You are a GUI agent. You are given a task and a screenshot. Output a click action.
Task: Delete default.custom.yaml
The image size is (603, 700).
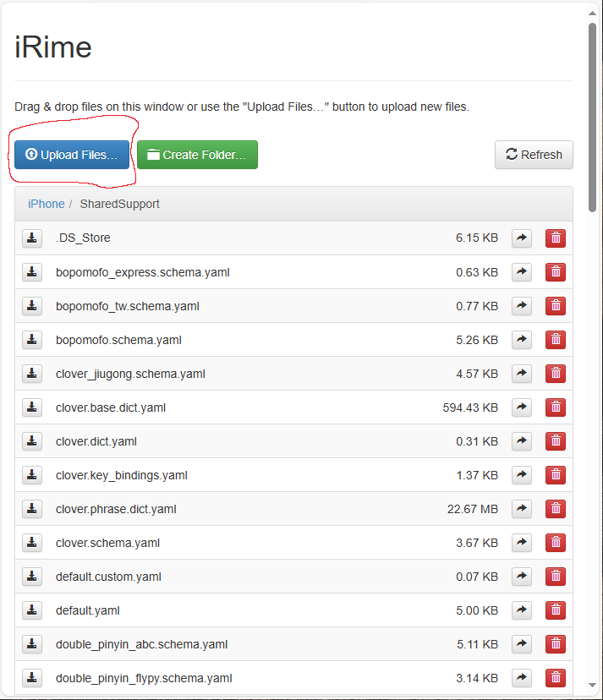pos(556,577)
